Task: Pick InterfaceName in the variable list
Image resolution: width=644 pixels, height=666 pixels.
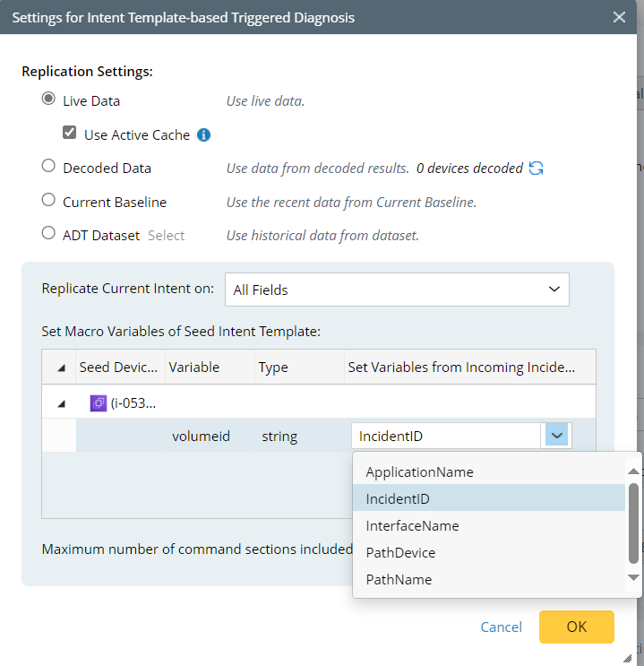Action: tap(412, 526)
